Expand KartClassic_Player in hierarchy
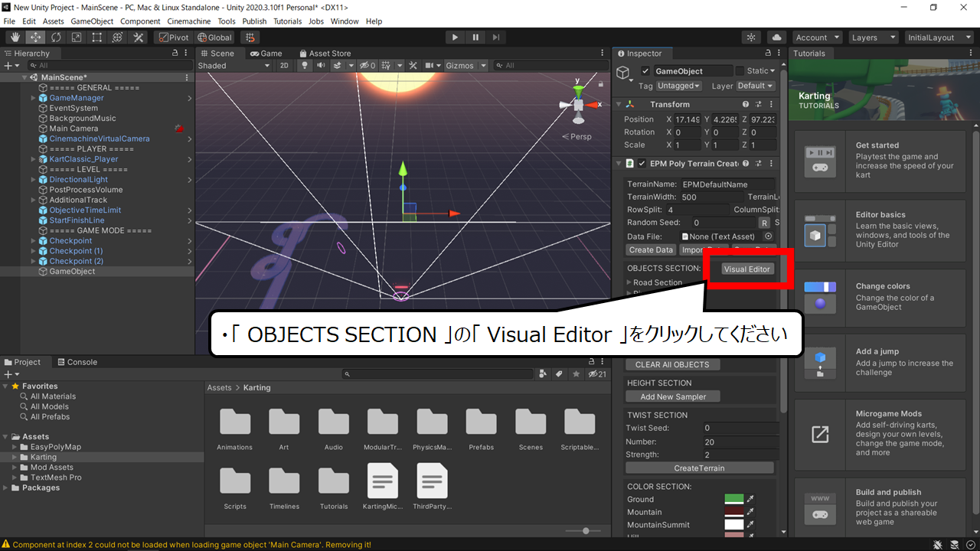Viewport: 980px width, 551px height. click(33, 159)
